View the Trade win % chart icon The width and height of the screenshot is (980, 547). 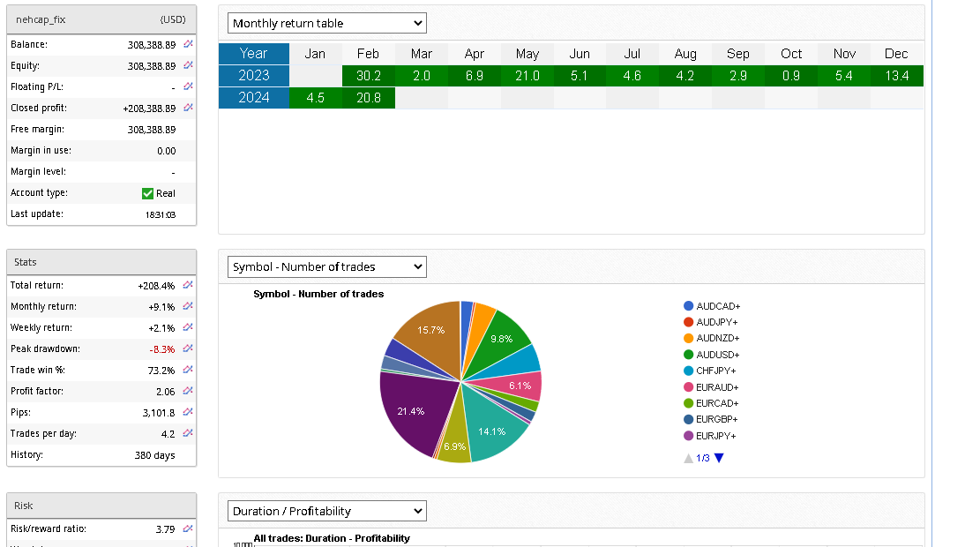tap(188, 371)
